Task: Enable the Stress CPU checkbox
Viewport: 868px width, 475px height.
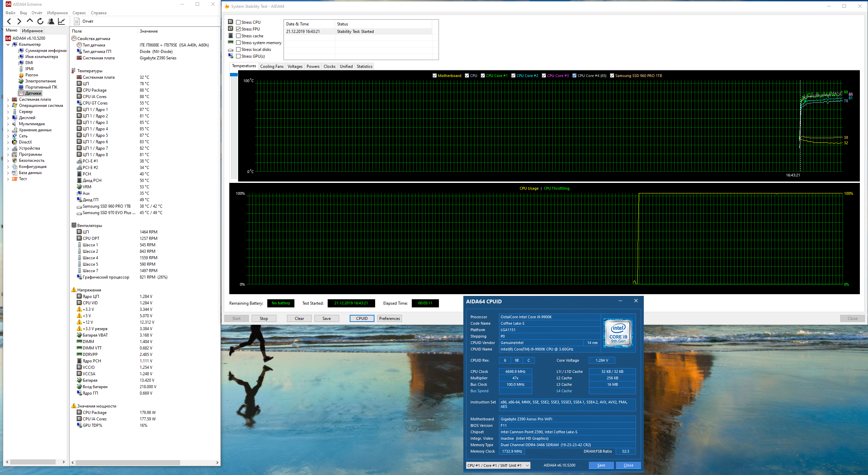Action: pyautogui.click(x=238, y=22)
